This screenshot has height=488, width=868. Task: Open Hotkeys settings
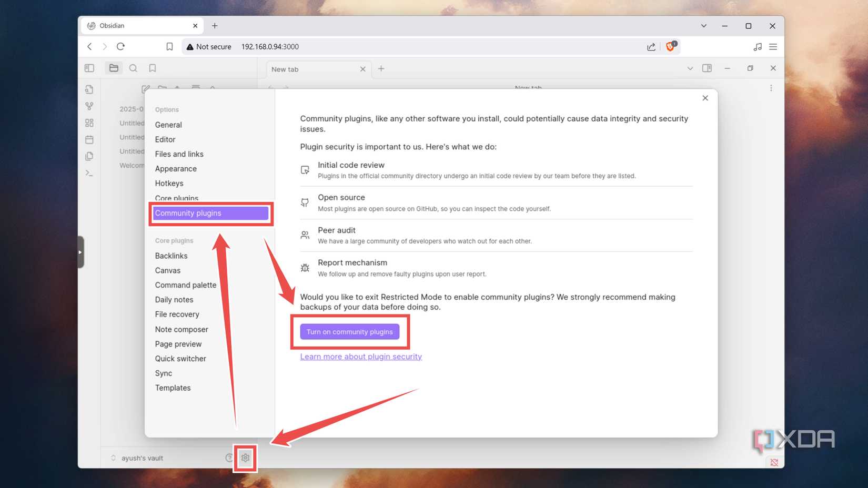(169, 184)
